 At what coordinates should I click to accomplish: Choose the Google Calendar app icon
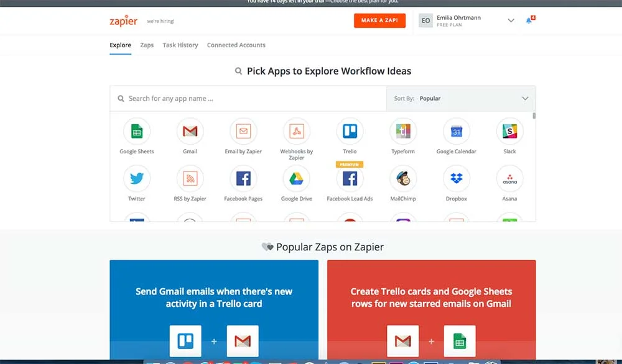[x=456, y=131]
